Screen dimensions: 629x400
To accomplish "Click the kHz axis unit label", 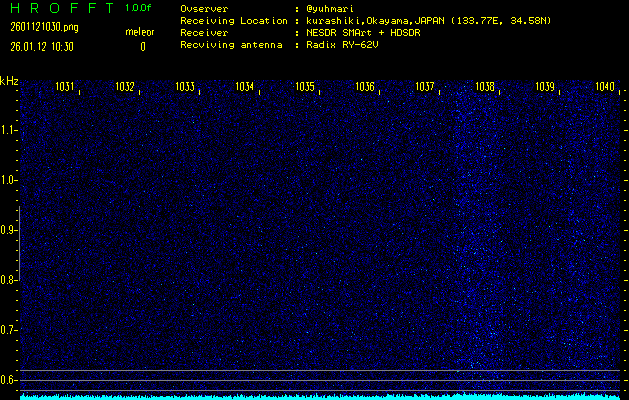I will 9,81.
